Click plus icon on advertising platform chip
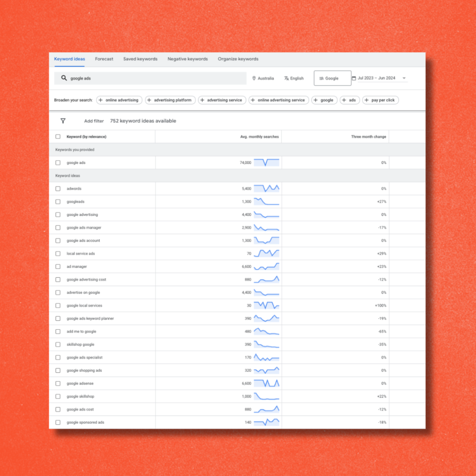The image size is (476, 476). click(x=149, y=100)
